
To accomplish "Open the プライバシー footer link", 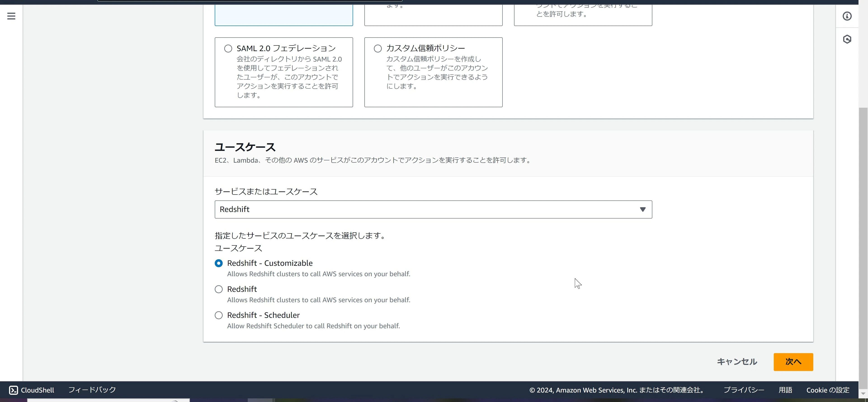I will pyautogui.click(x=744, y=390).
